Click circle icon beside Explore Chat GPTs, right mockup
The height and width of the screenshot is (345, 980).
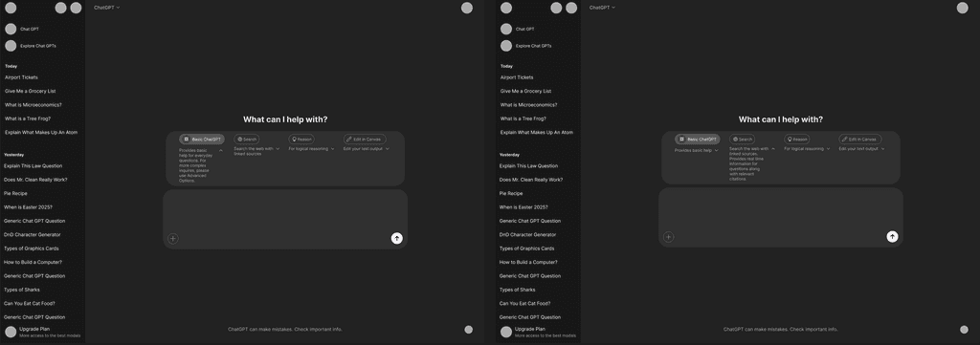(x=506, y=46)
